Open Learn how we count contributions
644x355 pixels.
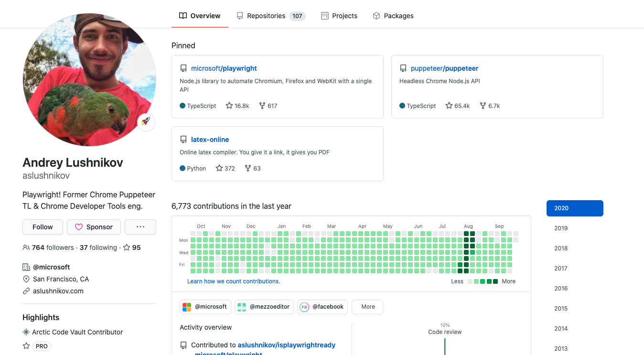click(234, 281)
